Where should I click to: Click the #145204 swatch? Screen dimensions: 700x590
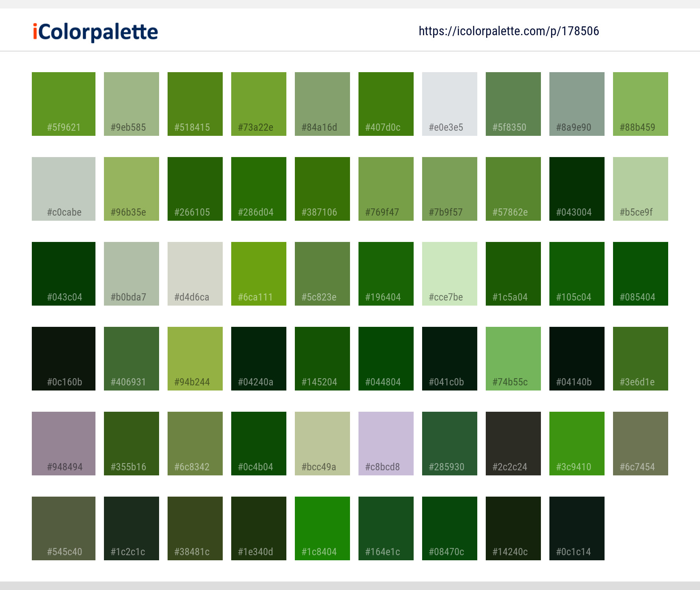coord(322,359)
